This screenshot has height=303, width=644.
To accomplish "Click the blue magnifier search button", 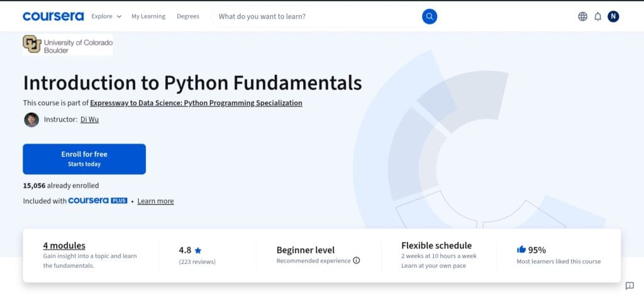I will [429, 16].
